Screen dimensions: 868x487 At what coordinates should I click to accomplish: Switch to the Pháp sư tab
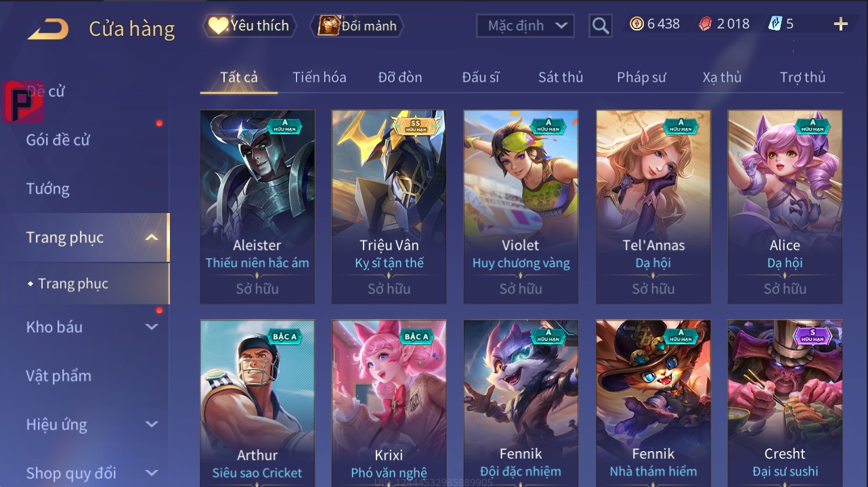[641, 77]
